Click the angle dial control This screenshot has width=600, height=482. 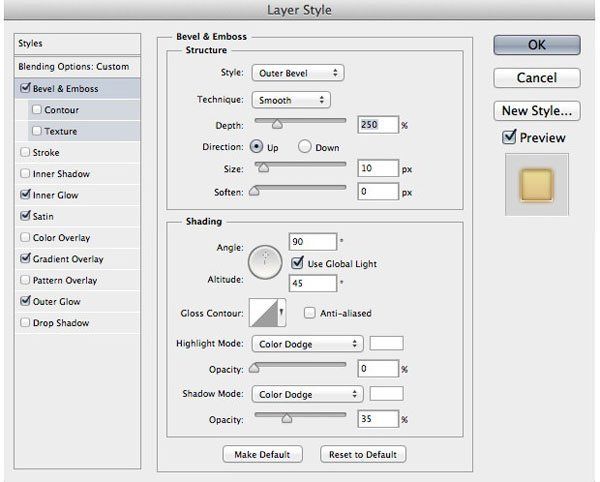tap(265, 262)
